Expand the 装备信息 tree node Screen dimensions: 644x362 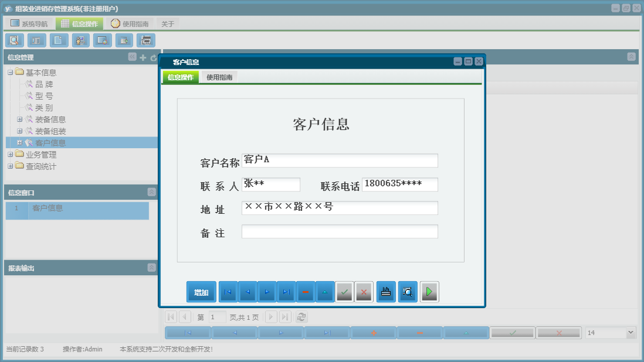(19, 119)
